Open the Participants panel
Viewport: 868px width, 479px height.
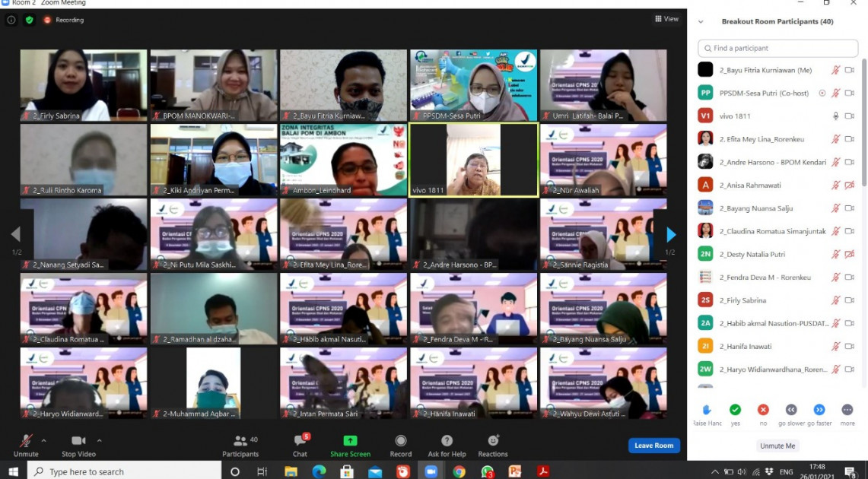(240, 446)
